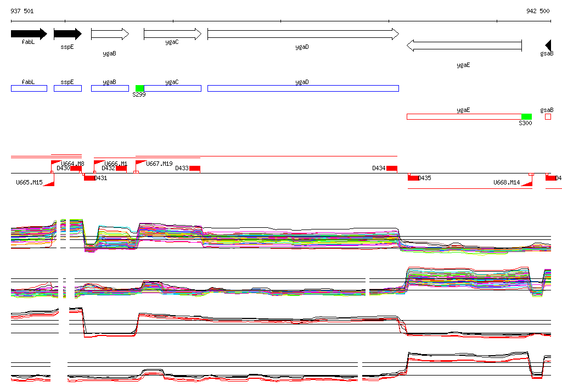
Task: Select the white ygaC gene arrow
Action: tap(172, 34)
